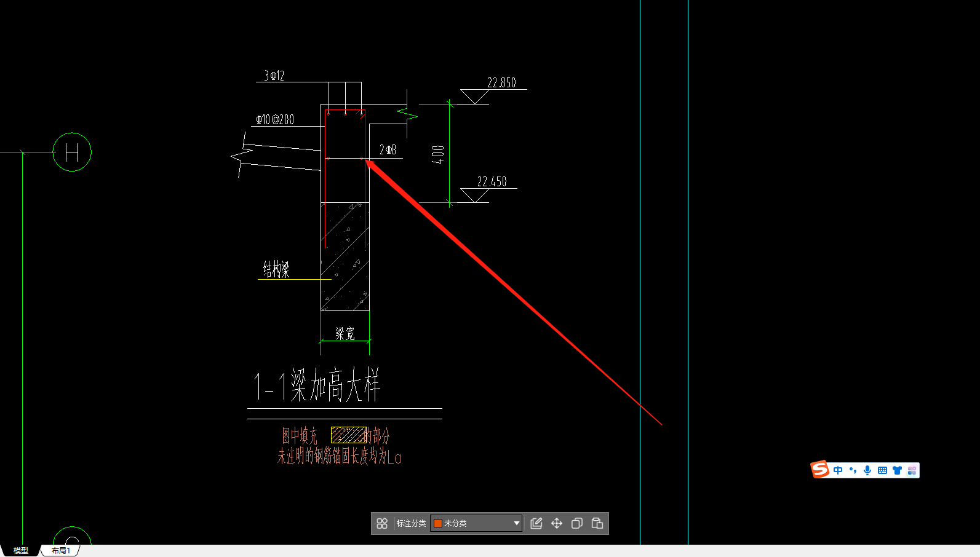Select the 结构梁 label
980x557 pixels.
click(276, 269)
